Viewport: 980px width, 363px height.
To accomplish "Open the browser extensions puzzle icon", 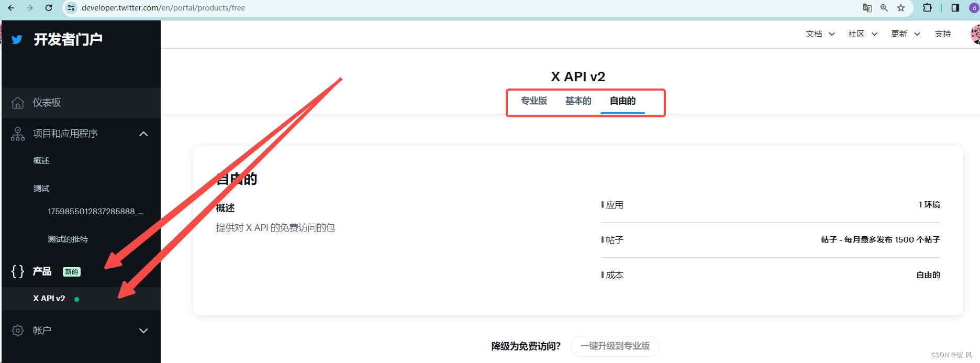I will 927,8.
